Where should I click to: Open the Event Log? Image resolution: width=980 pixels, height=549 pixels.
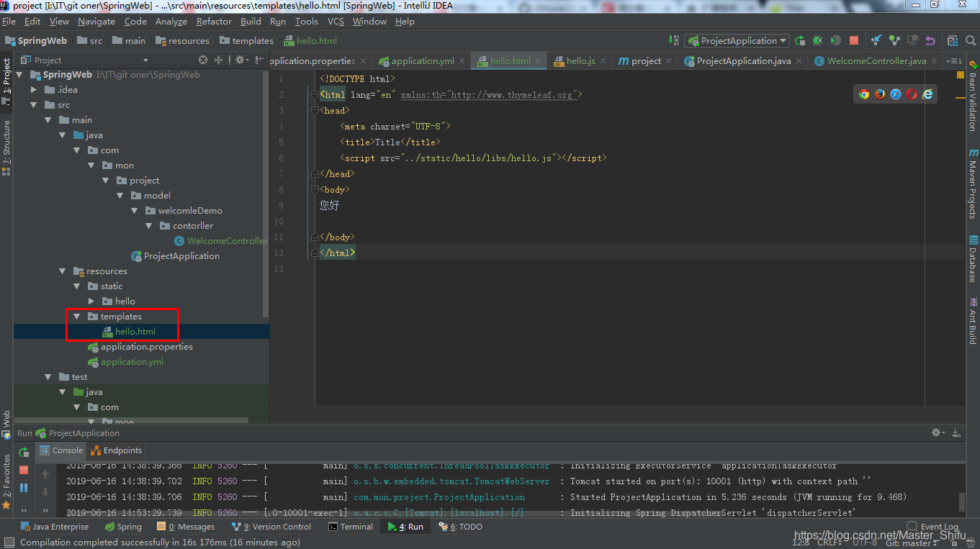(x=933, y=527)
